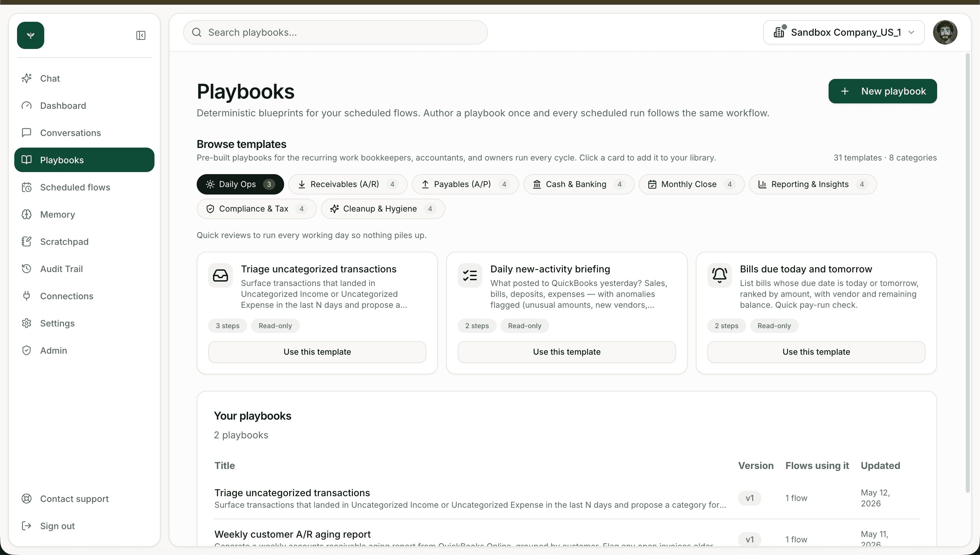Click the bell icon on Bills due card
980x555 pixels.
(720, 275)
